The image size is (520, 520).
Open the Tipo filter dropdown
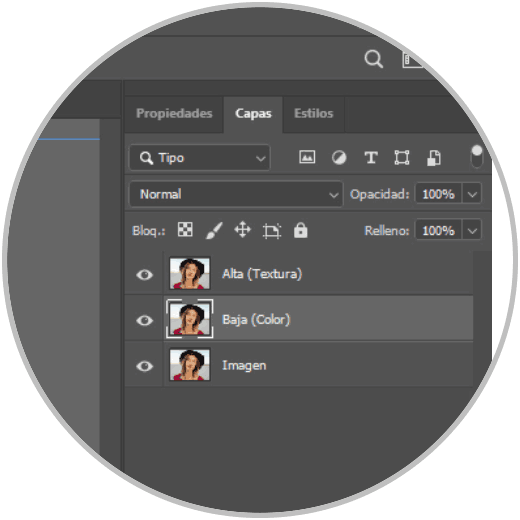click(200, 158)
